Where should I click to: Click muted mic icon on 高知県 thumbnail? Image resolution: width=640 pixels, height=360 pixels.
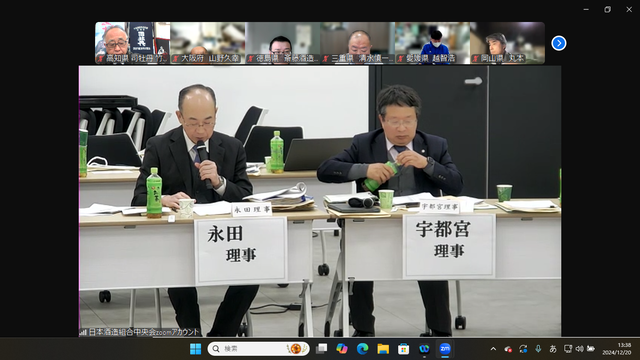click(x=101, y=59)
